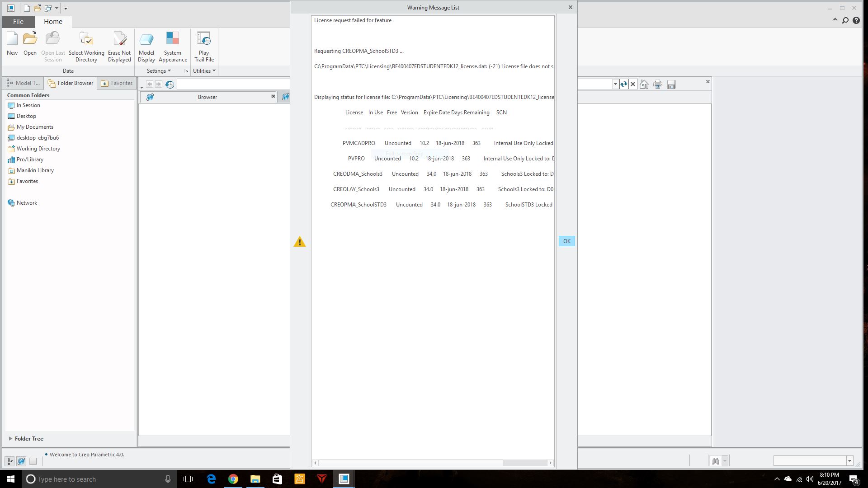Click the browser home icon
Viewport: 868px width, 488px height.
point(644,84)
